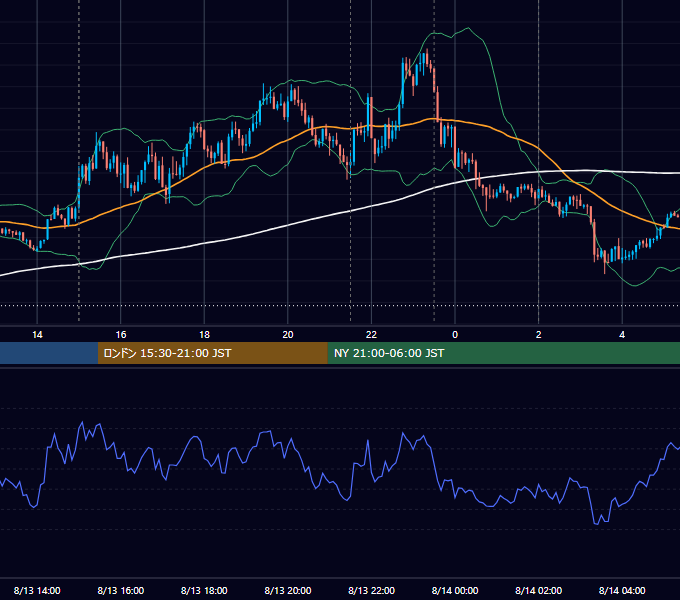Select the NY 21:00-06:00 JST session bar
The width and height of the screenshot is (680, 600).
pos(503,353)
